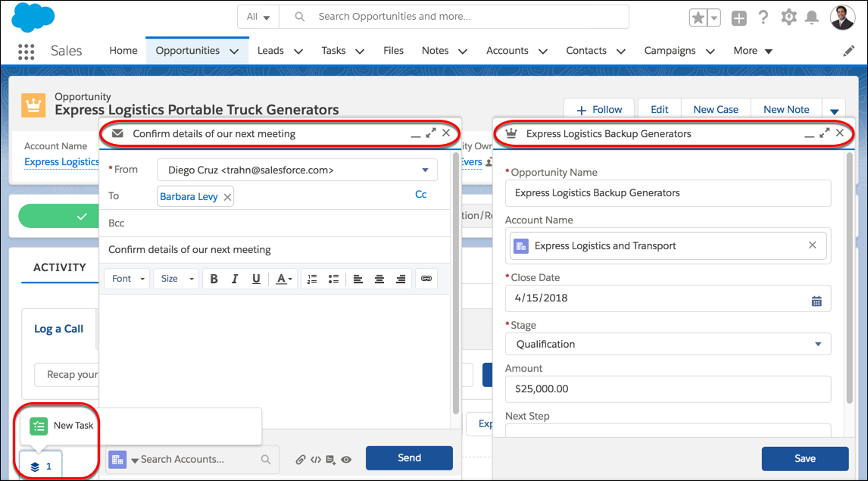Screen dimensions: 868x481
Task: Align email text right
Action: (x=400, y=279)
